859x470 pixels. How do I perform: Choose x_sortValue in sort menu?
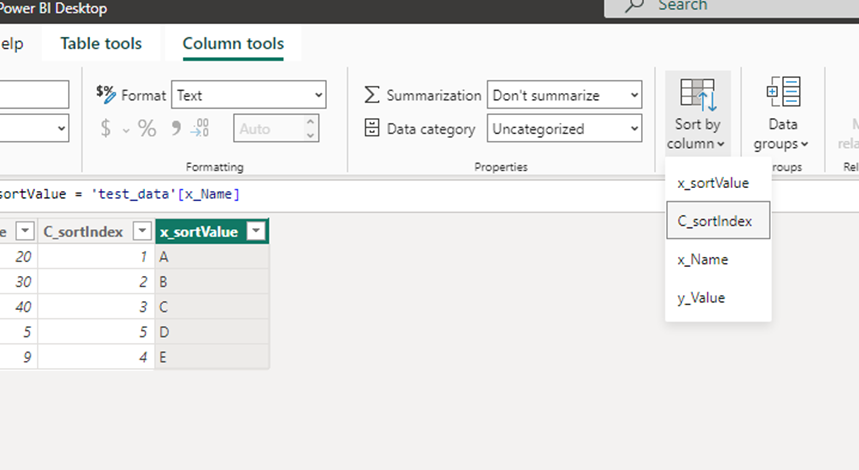point(718,183)
